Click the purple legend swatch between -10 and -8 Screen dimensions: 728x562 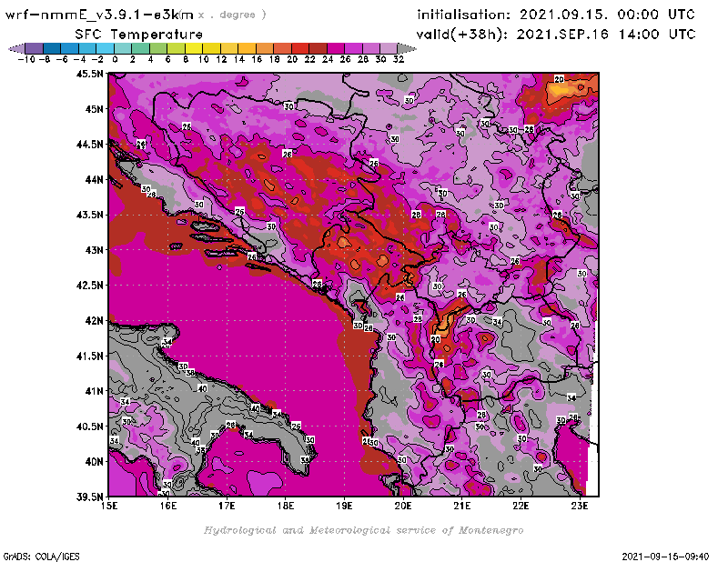click(35, 48)
